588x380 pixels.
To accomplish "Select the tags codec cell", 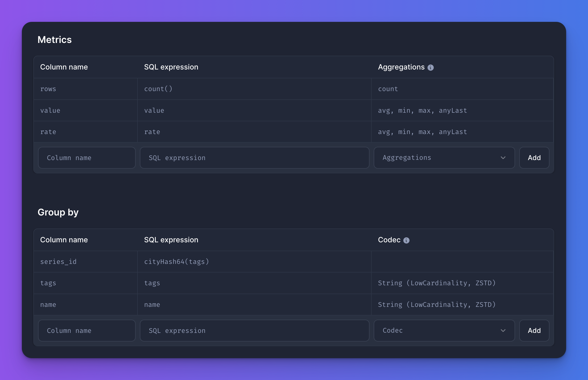I will pos(437,283).
